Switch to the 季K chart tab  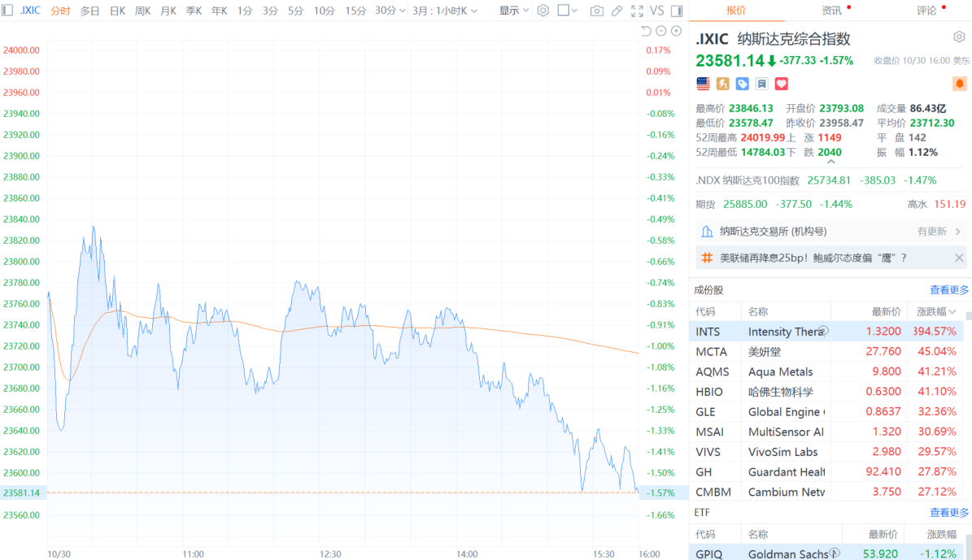click(x=194, y=11)
